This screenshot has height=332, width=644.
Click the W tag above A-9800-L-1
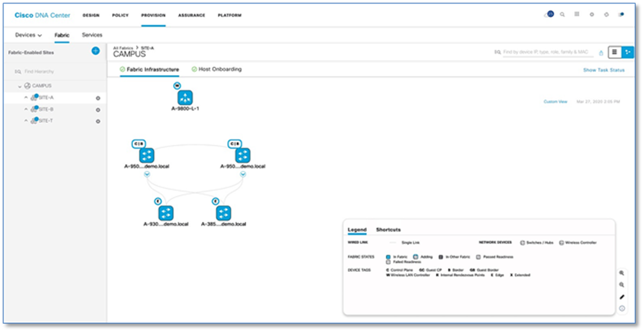[x=177, y=85]
